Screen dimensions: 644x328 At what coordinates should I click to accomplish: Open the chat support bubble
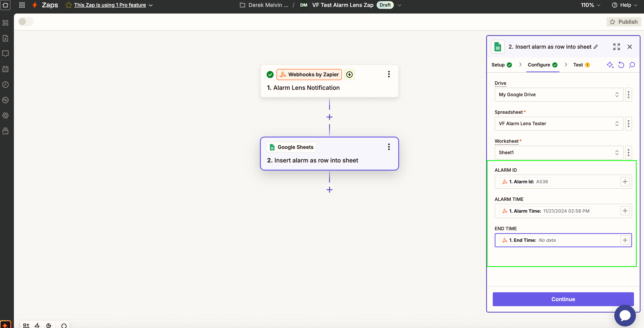[625, 315]
